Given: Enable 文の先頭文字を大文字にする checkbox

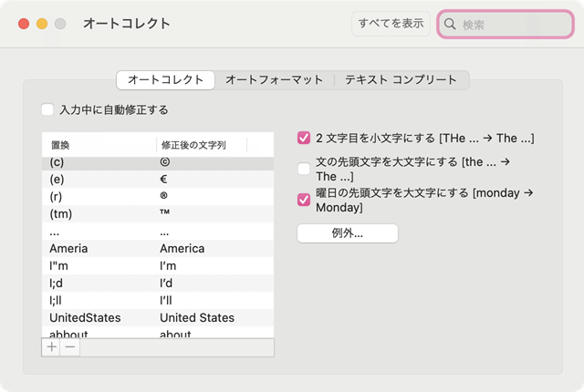Looking at the screenshot, I should click(x=304, y=169).
